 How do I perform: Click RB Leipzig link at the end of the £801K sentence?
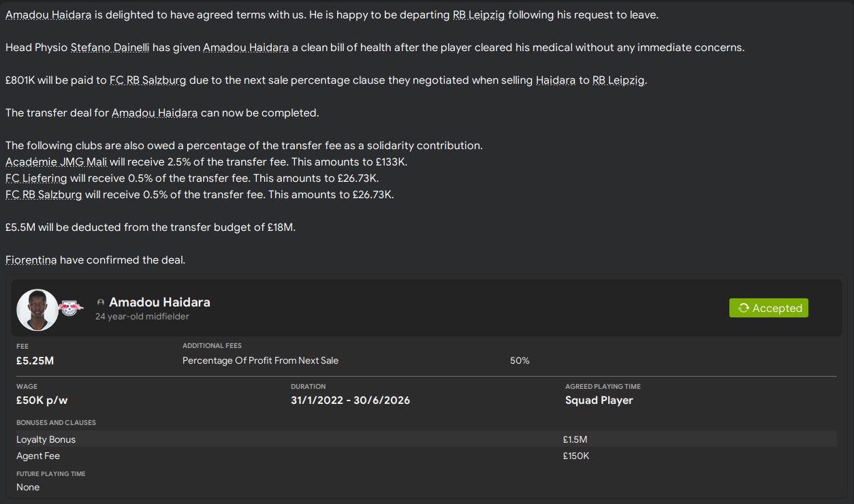[618, 80]
